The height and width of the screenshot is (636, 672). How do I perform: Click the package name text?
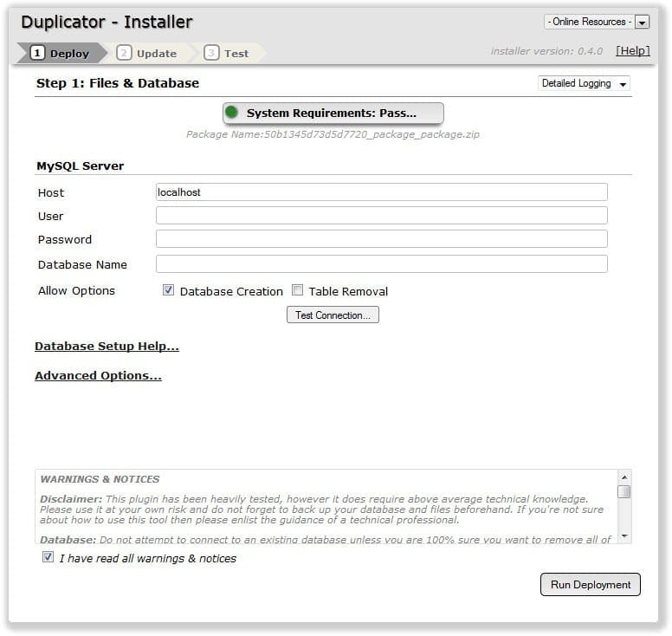point(333,134)
